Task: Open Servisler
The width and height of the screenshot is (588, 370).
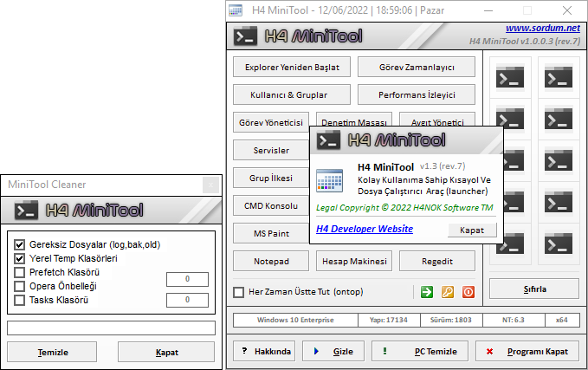Action: click(x=271, y=150)
